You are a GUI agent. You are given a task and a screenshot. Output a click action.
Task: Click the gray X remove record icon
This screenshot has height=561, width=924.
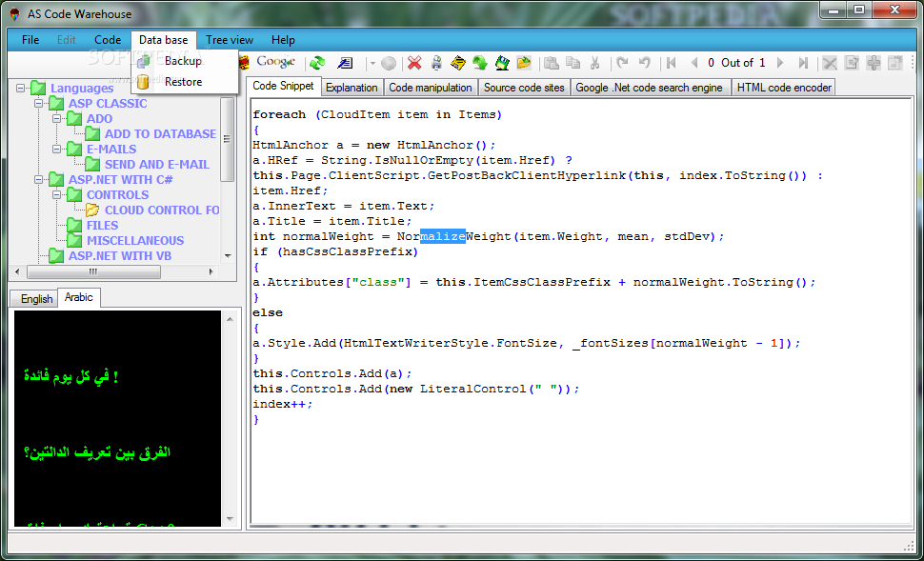[830, 63]
